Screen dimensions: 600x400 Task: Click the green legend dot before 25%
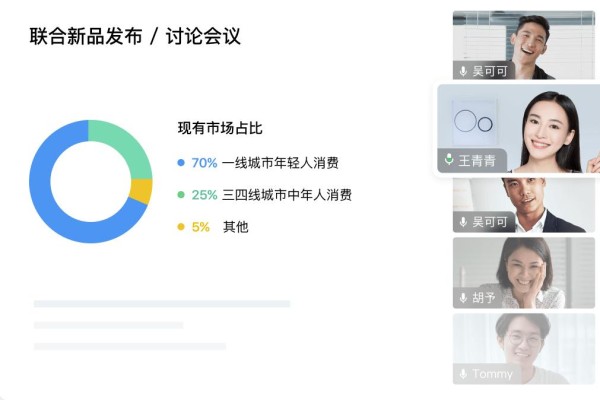pos(181,195)
